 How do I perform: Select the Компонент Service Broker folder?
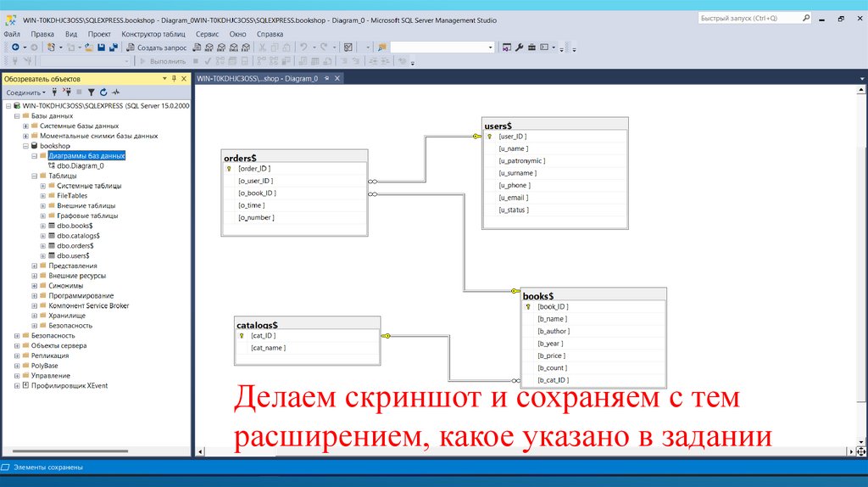tap(88, 305)
